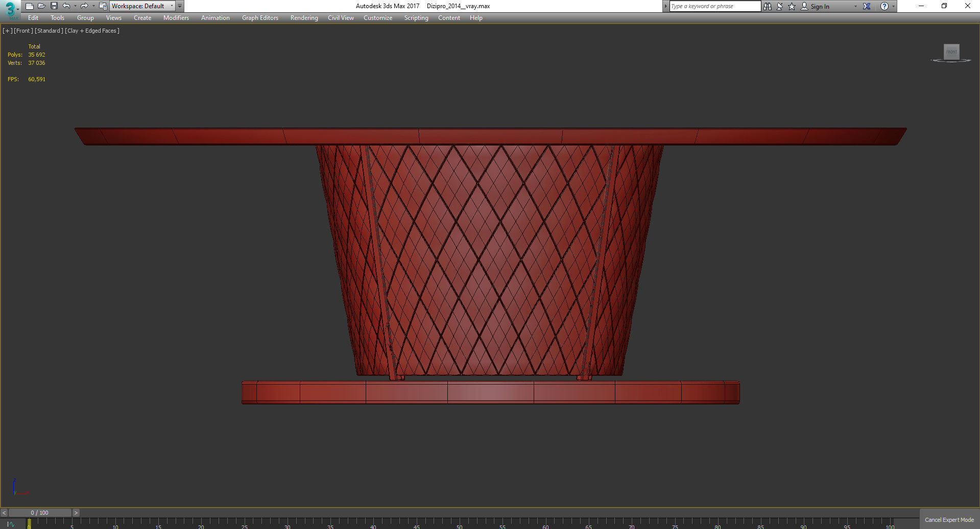The width and height of the screenshot is (980, 529).
Task: Open the Modifiers menu
Action: pyautogui.click(x=176, y=18)
